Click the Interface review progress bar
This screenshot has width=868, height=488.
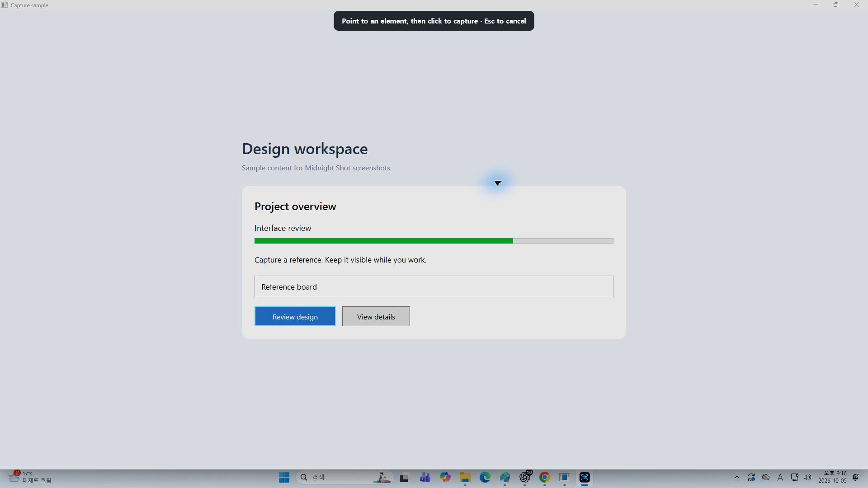point(434,241)
